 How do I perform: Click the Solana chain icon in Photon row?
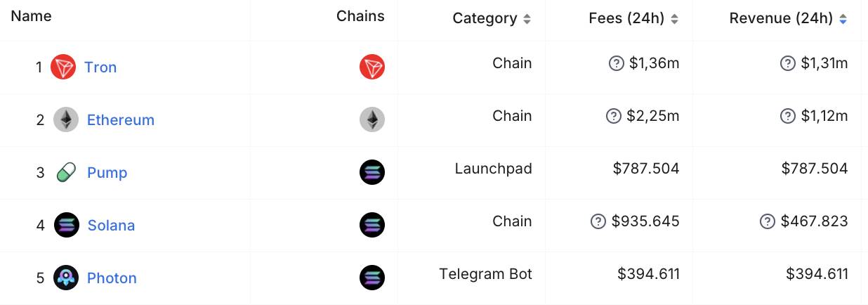[x=372, y=278]
